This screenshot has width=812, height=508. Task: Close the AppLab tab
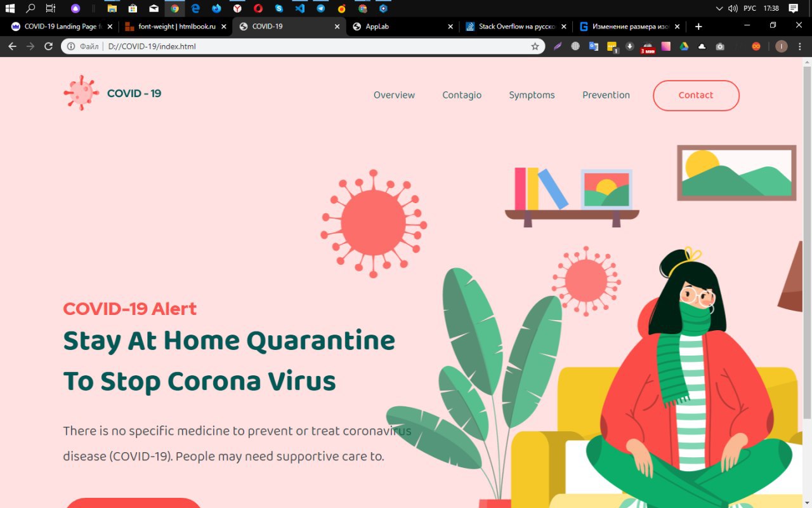coord(450,27)
